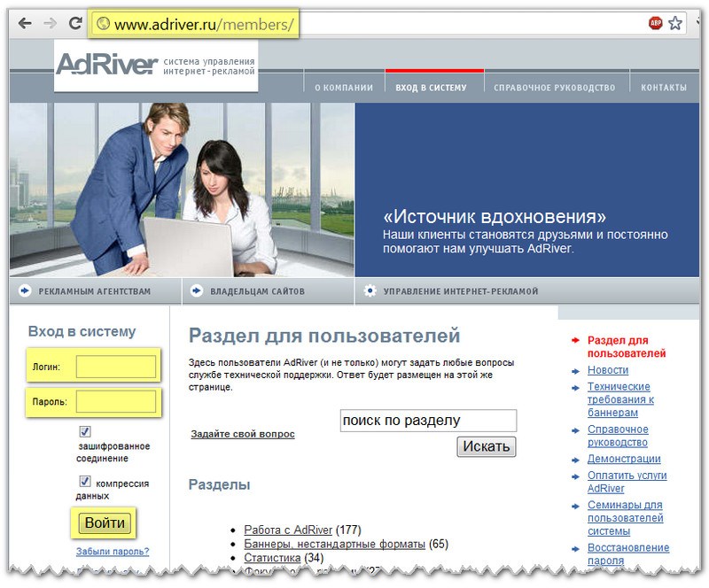
Task: Click the globe site info icon
Action: pos(104,23)
